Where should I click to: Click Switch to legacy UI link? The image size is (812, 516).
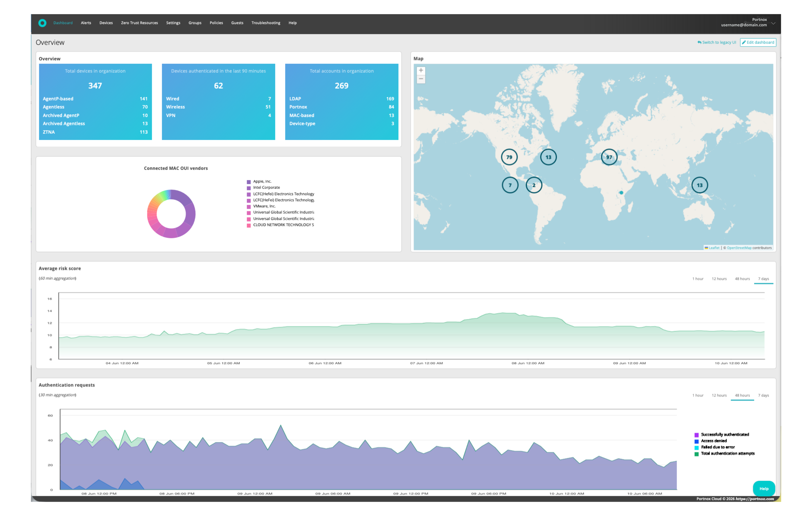716,42
